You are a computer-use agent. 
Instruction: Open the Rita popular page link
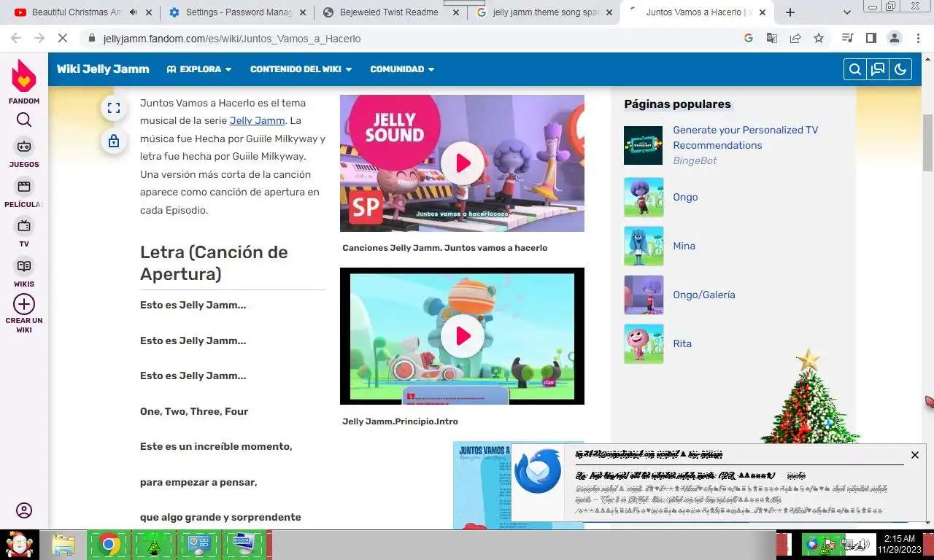pyautogui.click(x=682, y=343)
